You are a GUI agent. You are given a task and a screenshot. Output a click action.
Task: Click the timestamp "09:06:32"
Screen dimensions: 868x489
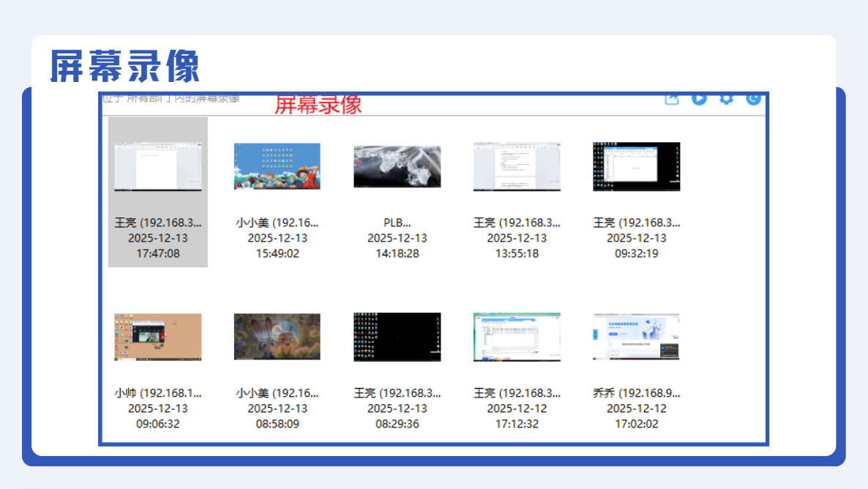pyautogui.click(x=158, y=424)
